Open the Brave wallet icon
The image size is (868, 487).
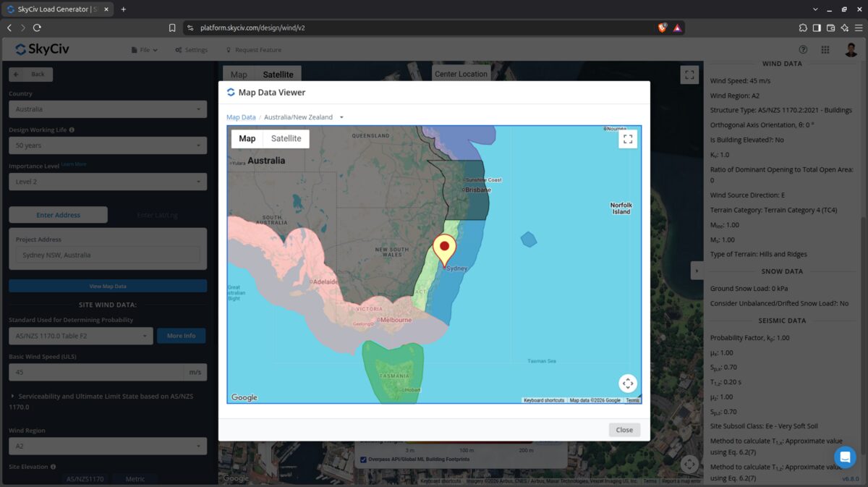(x=831, y=27)
